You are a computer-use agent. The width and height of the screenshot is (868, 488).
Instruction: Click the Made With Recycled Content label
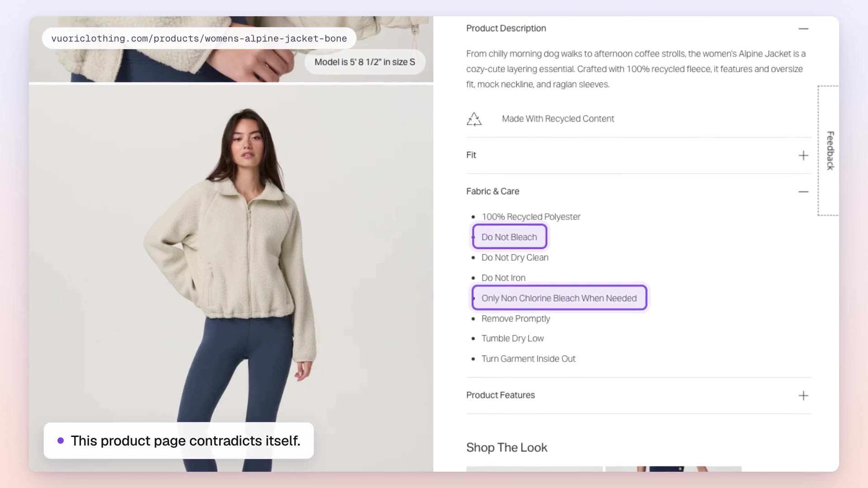(558, 119)
